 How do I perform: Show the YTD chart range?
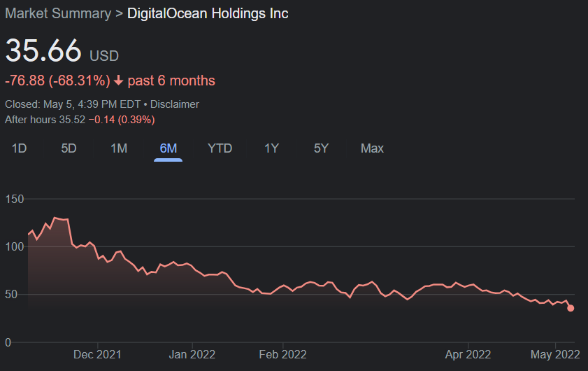click(220, 148)
